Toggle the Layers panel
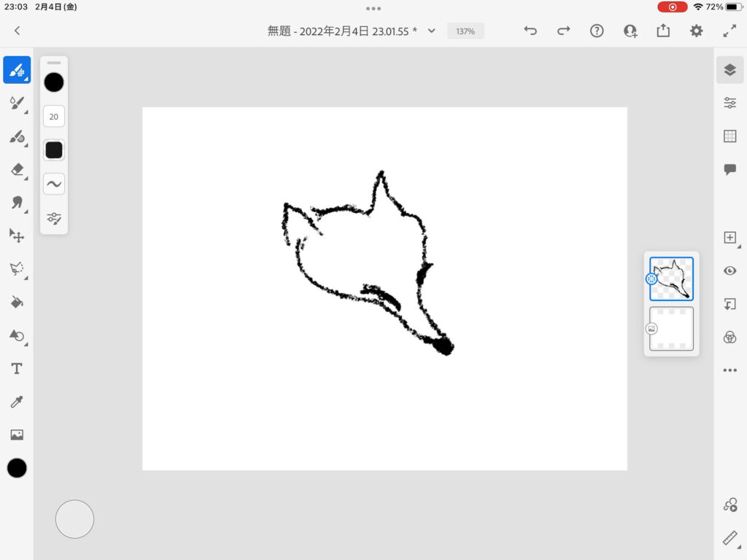 click(x=729, y=70)
